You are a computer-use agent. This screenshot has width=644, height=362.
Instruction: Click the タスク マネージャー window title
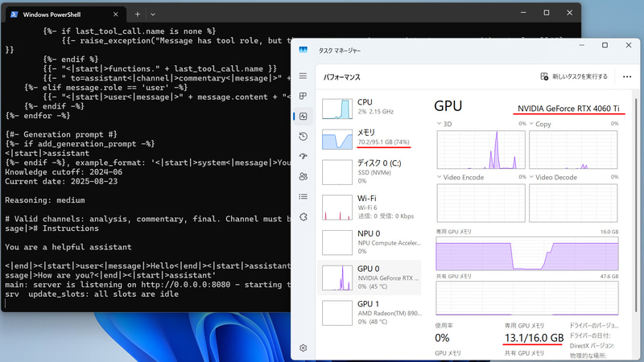coord(340,51)
